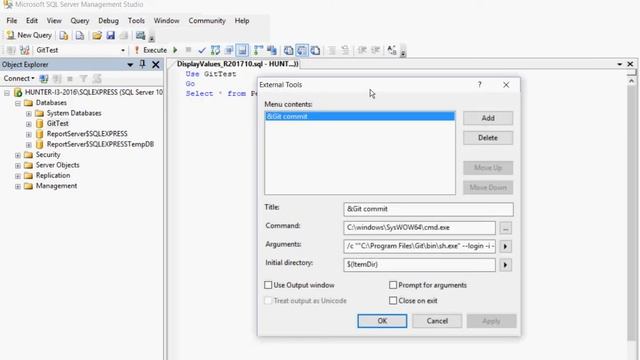640x360 pixels.
Task: Click into the Arguments input field
Action: [x=419, y=246]
